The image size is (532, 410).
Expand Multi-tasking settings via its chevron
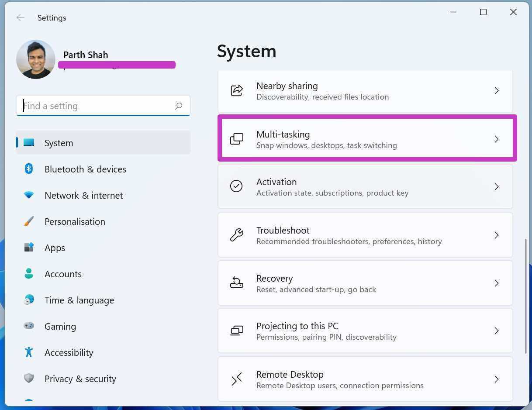click(496, 139)
